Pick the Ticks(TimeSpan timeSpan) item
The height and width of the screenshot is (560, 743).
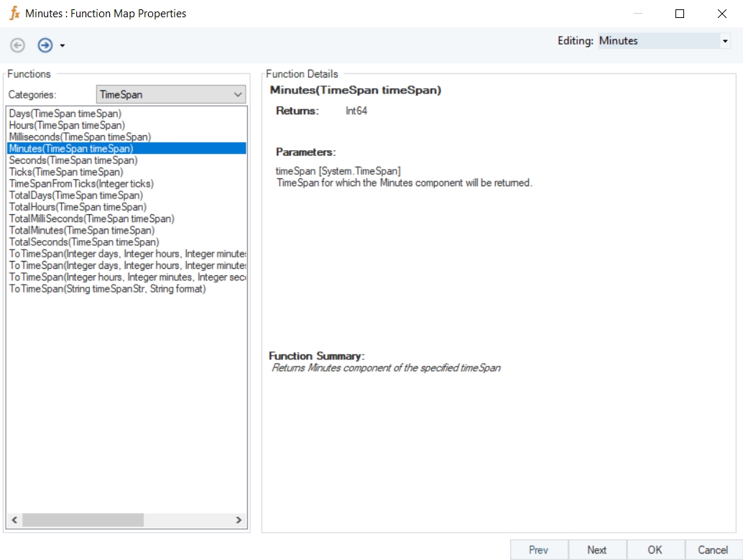click(x=66, y=172)
